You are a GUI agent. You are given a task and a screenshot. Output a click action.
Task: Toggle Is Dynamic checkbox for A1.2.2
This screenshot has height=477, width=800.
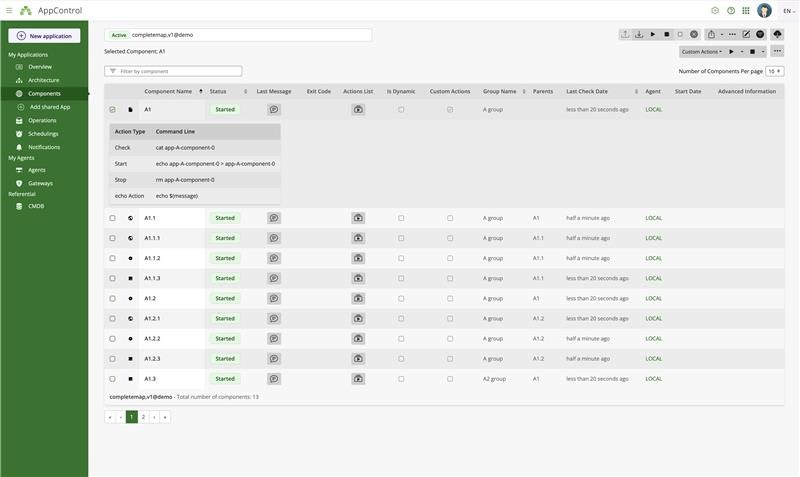click(401, 339)
